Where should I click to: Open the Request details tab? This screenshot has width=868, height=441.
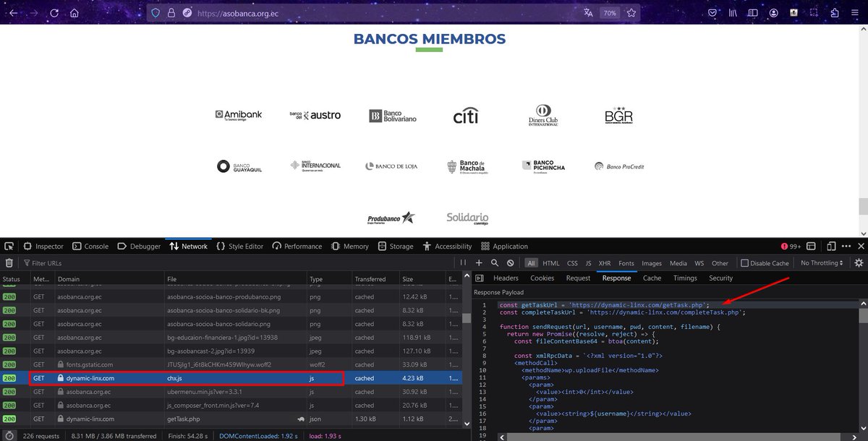[578, 278]
